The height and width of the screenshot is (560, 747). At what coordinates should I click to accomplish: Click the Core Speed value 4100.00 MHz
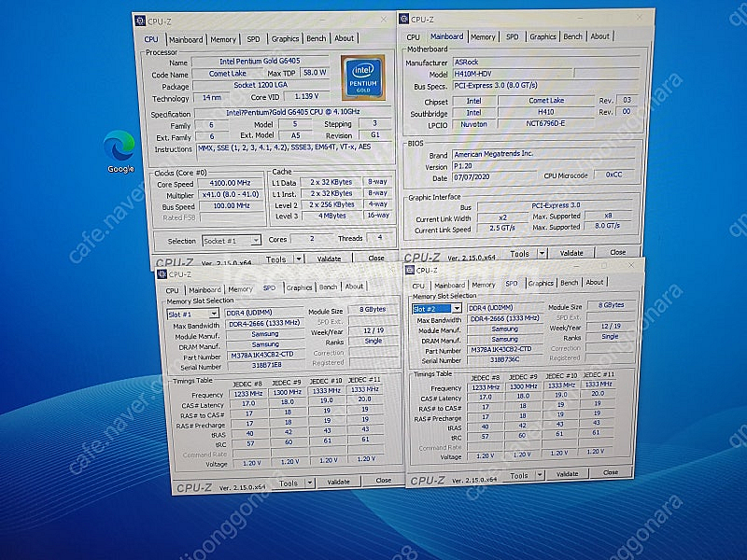coord(231,183)
